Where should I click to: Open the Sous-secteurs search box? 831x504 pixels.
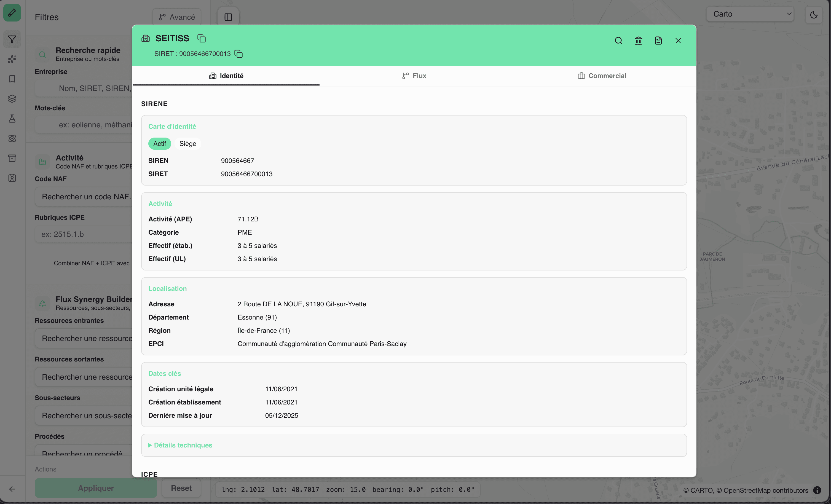tap(84, 415)
